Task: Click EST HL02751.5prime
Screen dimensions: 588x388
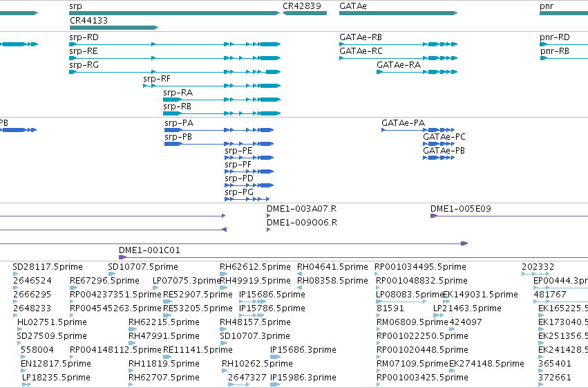Action: (19, 329)
